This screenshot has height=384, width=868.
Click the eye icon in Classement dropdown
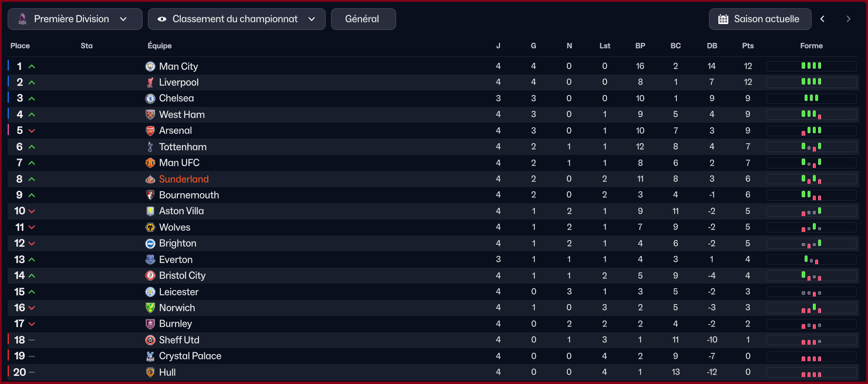[162, 19]
